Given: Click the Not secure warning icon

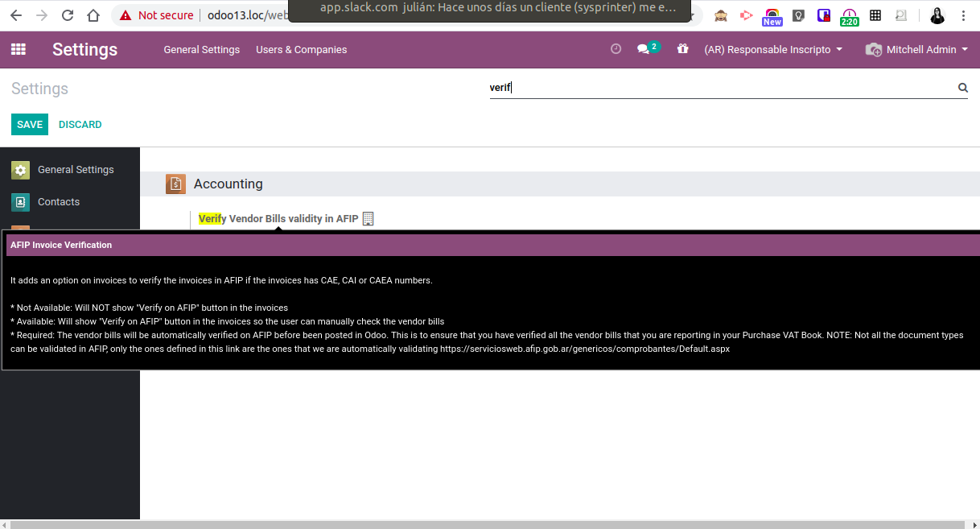Looking at the screenshot, I should tap(125, 15).
